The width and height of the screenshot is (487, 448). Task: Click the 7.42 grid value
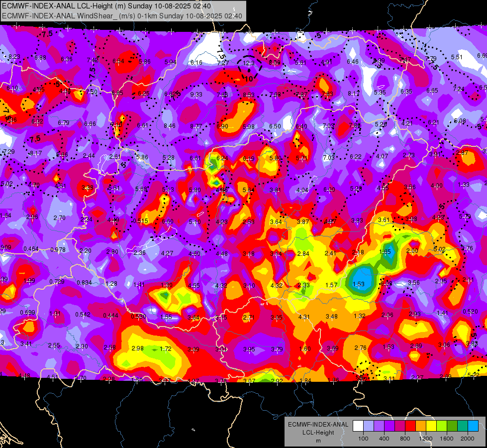tap(93, 60)
